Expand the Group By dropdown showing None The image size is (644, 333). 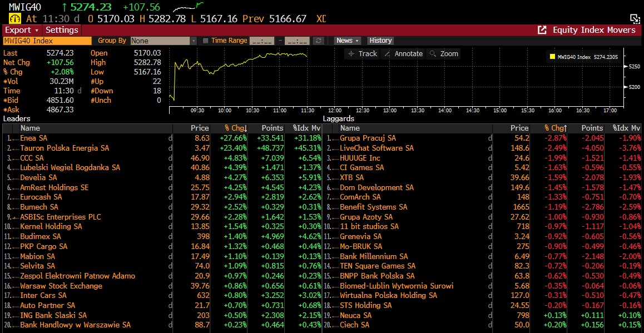164,41
